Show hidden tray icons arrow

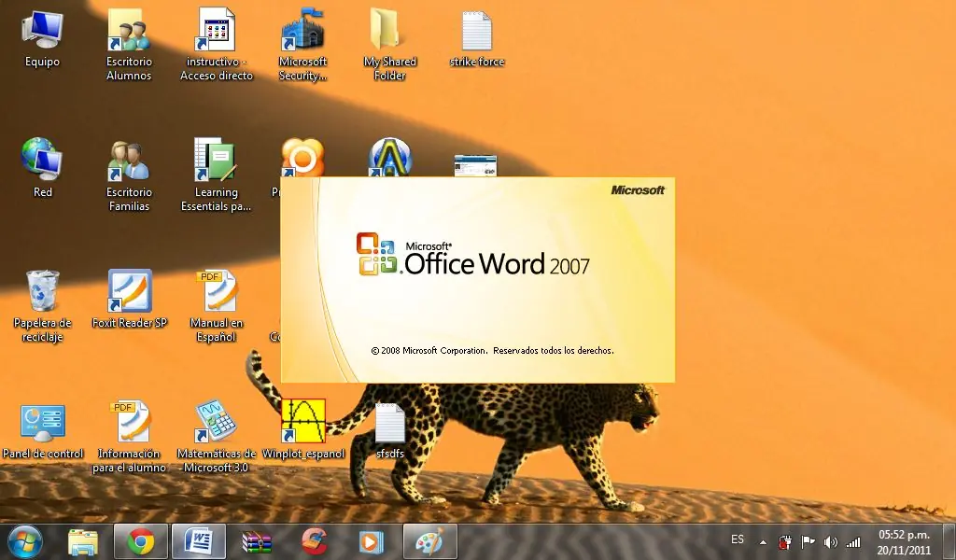tap(763, 541)
